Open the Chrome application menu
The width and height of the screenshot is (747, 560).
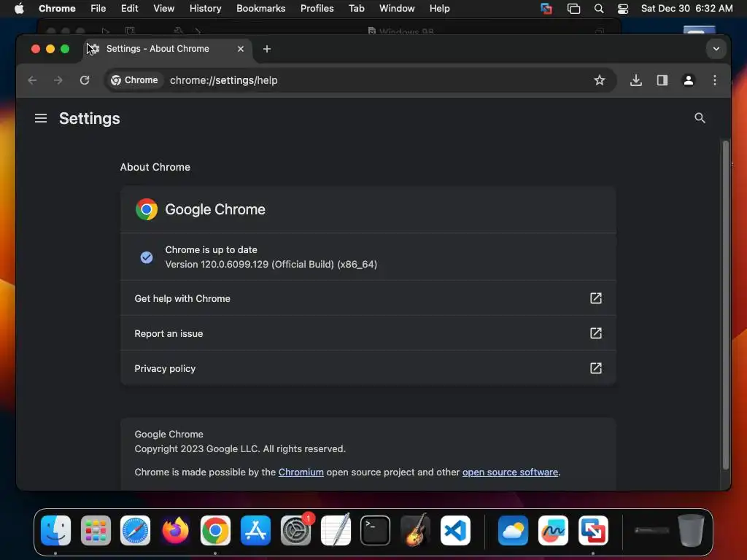coord(57,9)
